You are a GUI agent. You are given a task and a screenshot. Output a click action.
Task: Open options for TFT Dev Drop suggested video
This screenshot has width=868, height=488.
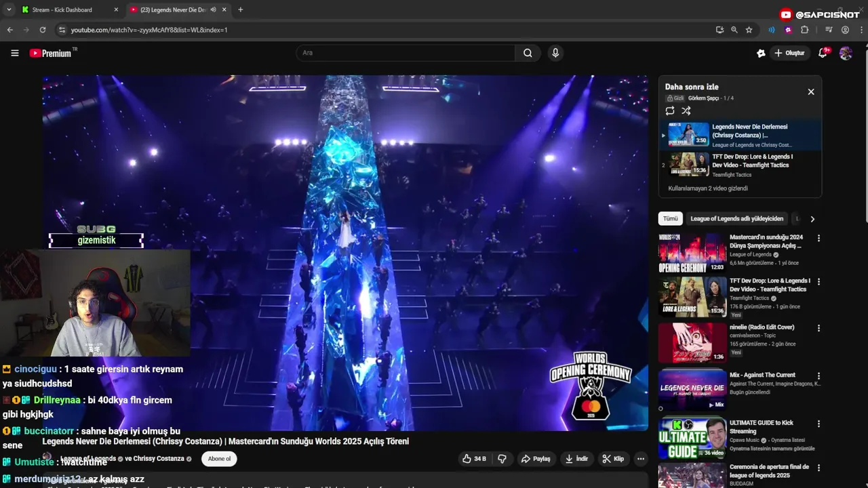(x=818, y=281)
